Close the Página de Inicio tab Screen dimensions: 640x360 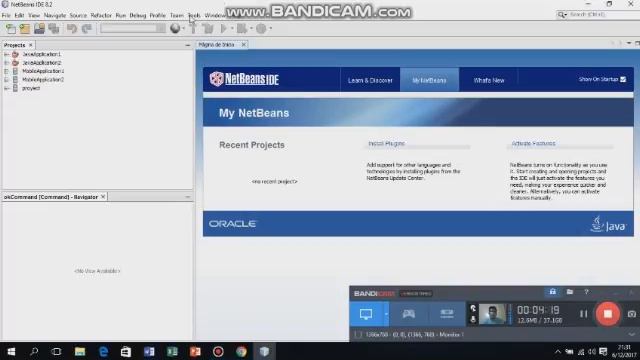(x=244, y=44)
